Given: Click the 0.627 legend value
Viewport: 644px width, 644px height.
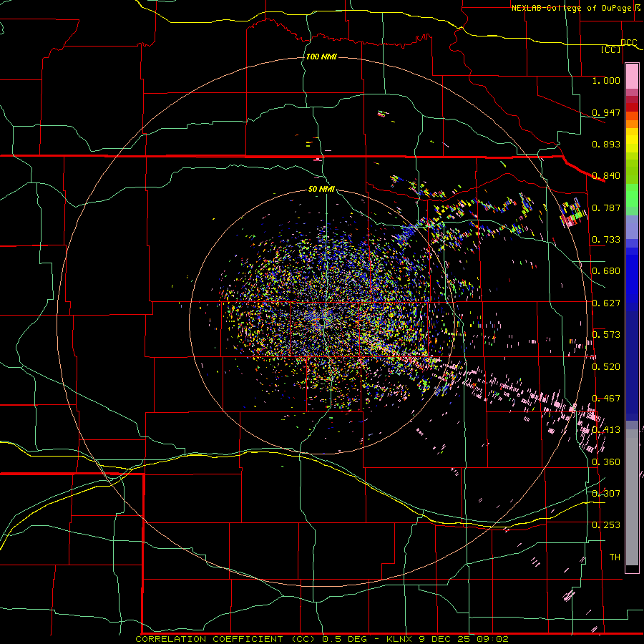Looking at the screenshot, I should [606, 303].
